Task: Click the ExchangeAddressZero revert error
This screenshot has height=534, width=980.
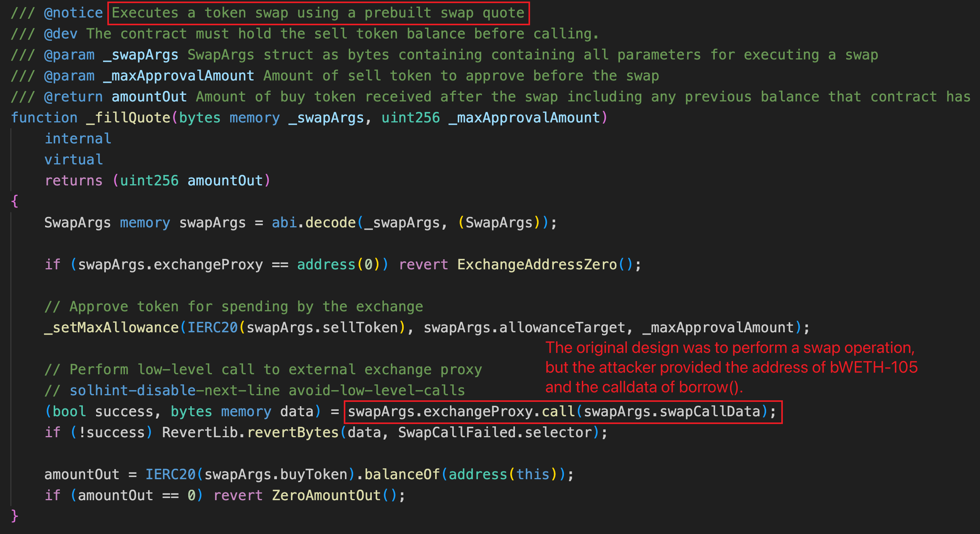Action: click(537, 265)
